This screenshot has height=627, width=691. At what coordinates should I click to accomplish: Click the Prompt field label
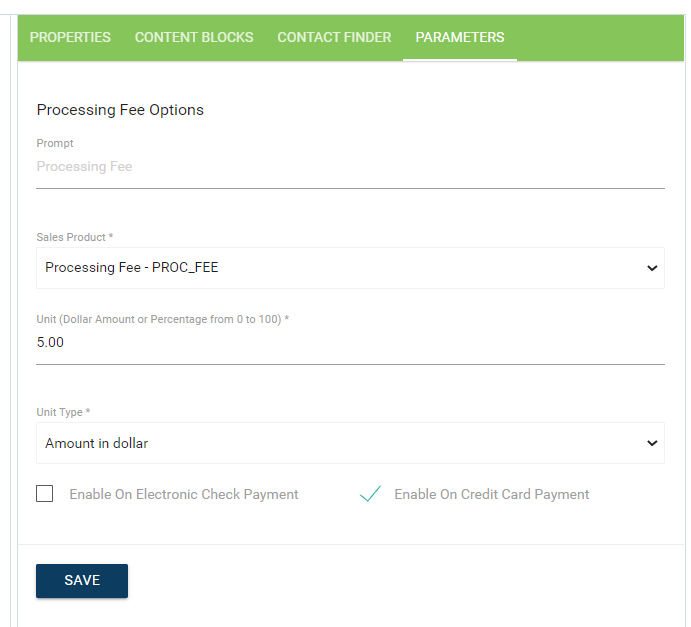[55, 144]
